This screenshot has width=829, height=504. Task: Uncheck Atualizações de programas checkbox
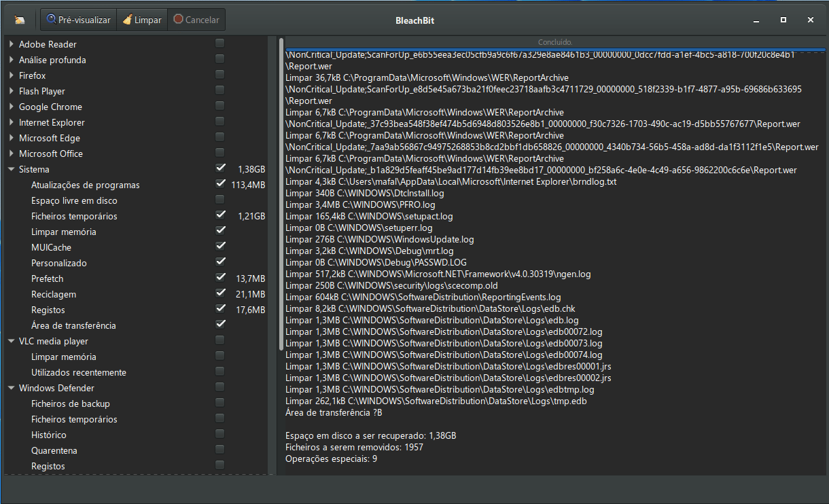click(220, 184)
